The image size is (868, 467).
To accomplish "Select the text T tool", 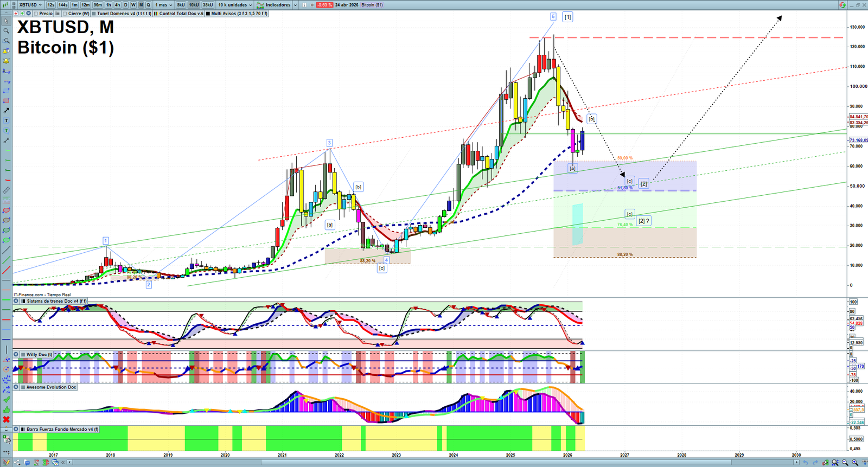I will coord(6,120).
